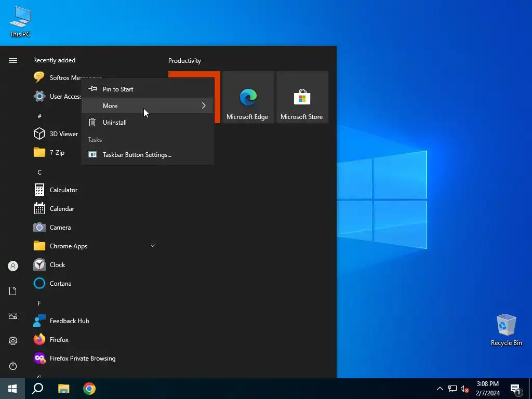Image resolution: width=532 pixels, height=399 pixels.
Task: Click the muted volume tray icon
Action: coord(464,389)
